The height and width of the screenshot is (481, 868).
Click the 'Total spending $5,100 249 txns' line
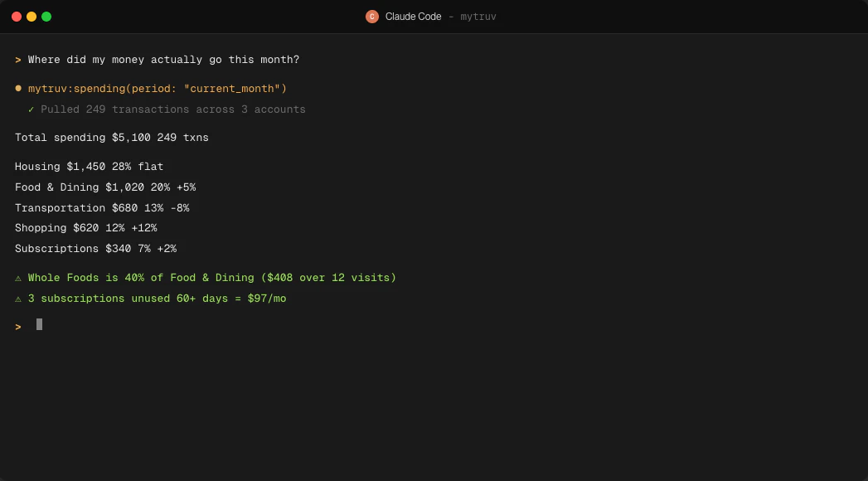[x=112, y=138]
